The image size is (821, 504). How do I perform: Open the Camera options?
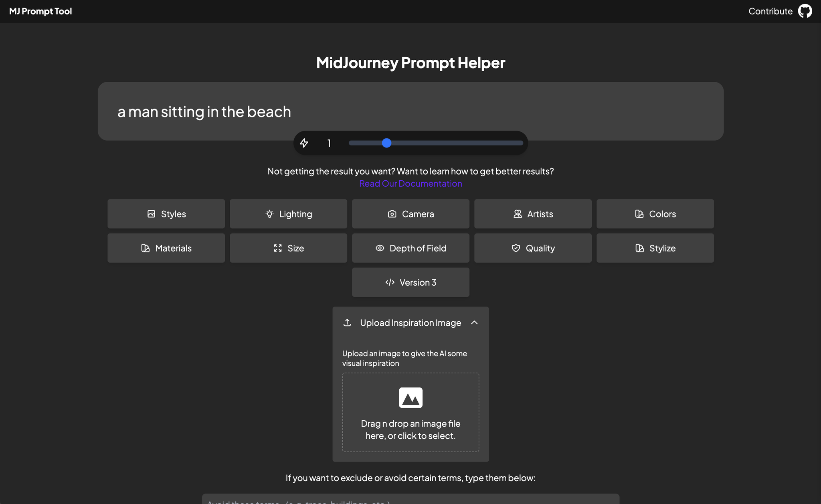pyautogui.click(x=410, y=214)
